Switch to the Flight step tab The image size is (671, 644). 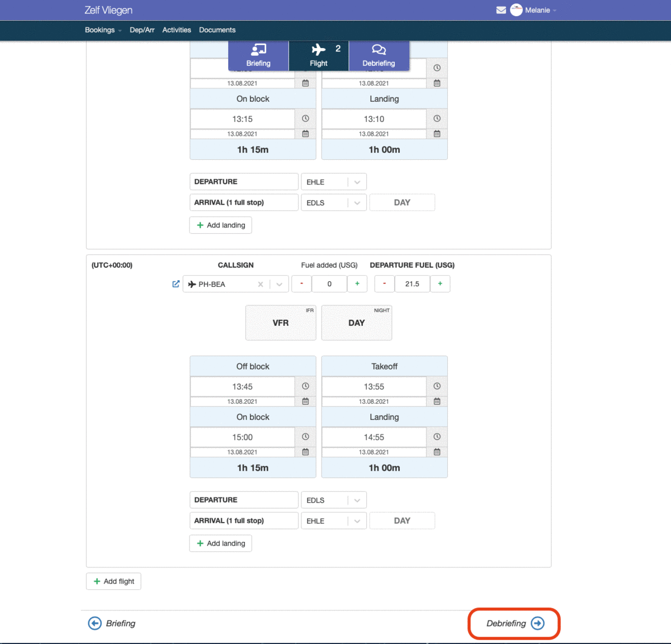pos(319,55)
